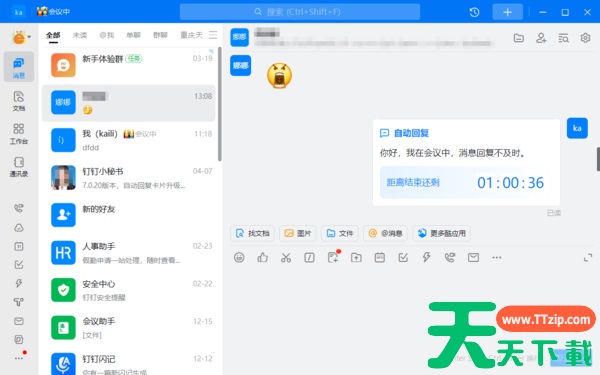Open the calendar icon in sidebar
Screen dimensions: 600x375
18,246
